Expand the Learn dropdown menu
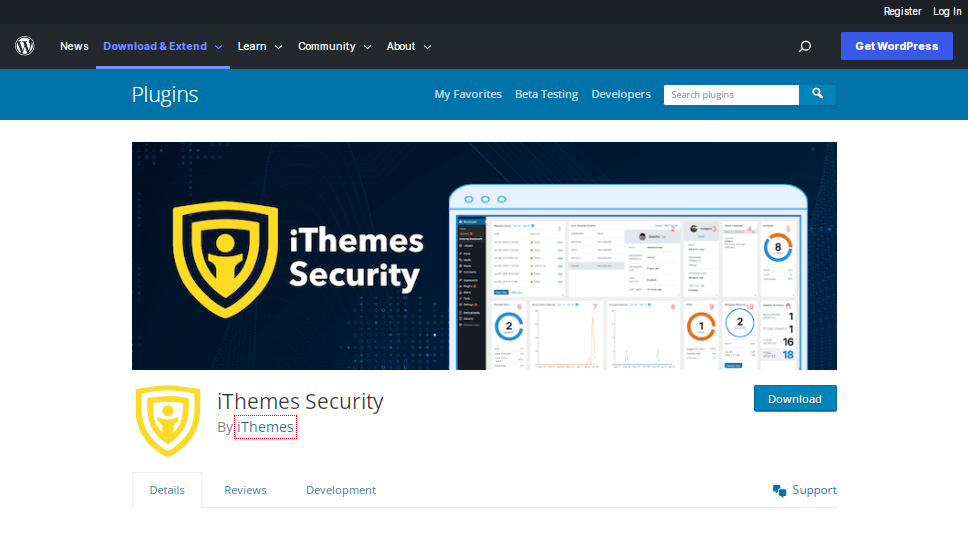Screen dimensions: 968x539 click(x=260, y=46)
